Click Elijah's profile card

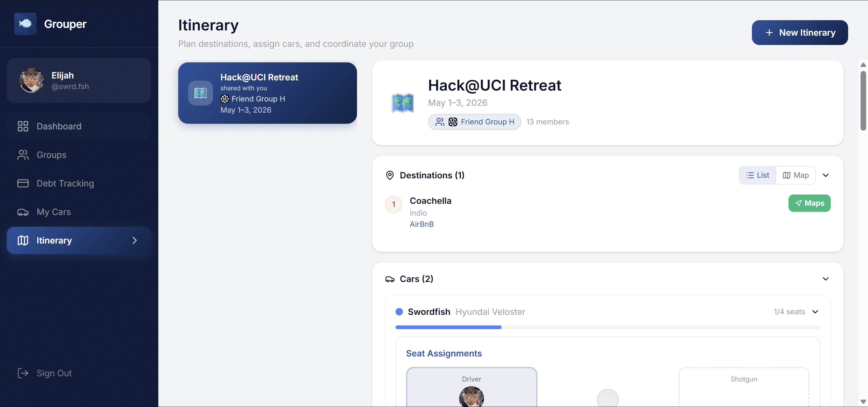pyautogui.click(x=79, y=80)
